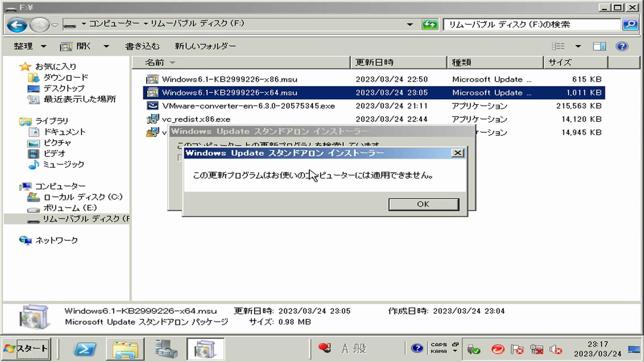Image resolution: width=644 pixels, height=362 pixels.
Task: Open Server Manager from the taskbar
Action: pos(166,349)
